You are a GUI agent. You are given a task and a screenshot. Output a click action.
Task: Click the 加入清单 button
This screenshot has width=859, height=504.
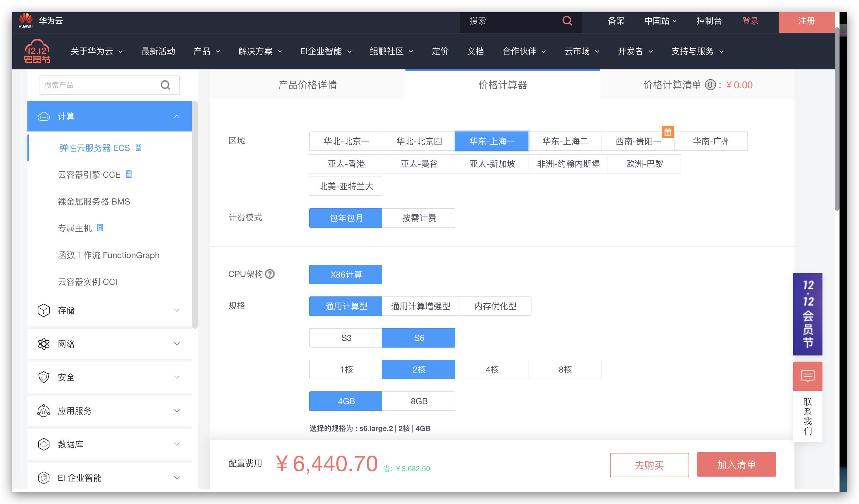point(736,464)
